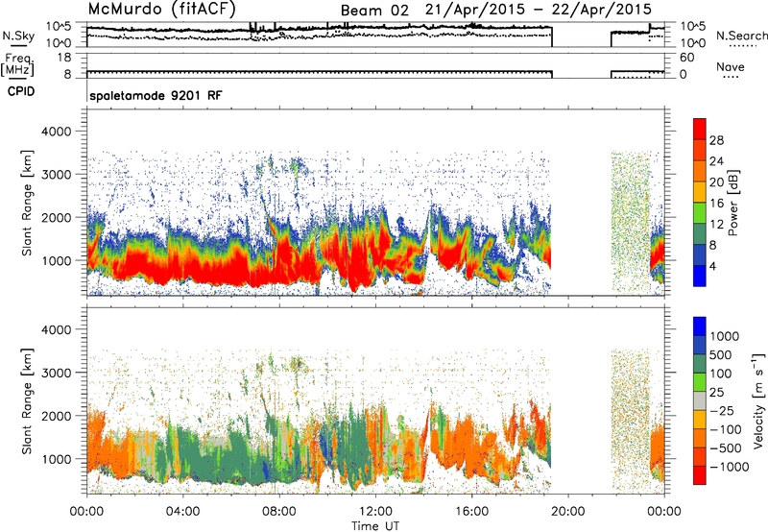Viewport: 768px width, 532px height.
Task: Select the "N.Sky" legend label
Action: click(18, 36)
